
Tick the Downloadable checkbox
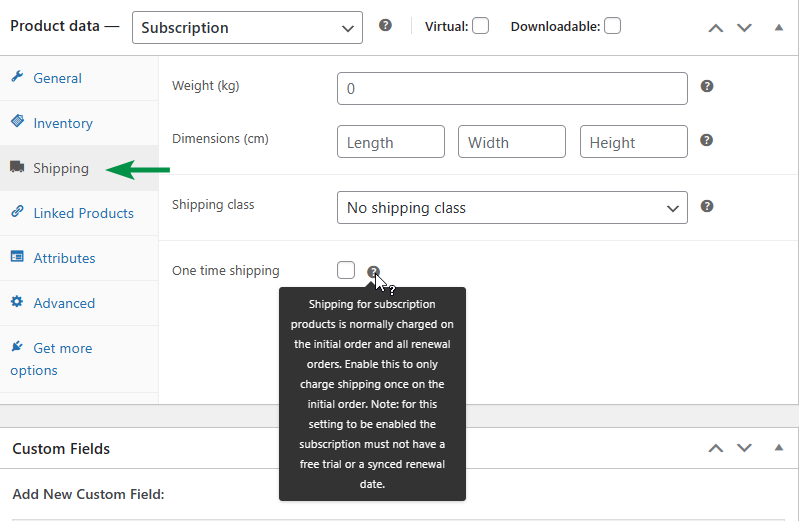click(612, 26)
